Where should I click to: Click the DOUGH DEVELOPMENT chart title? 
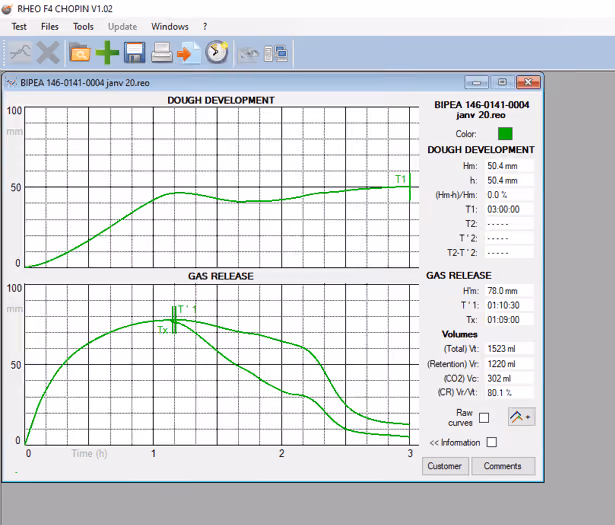pos(221,100)
